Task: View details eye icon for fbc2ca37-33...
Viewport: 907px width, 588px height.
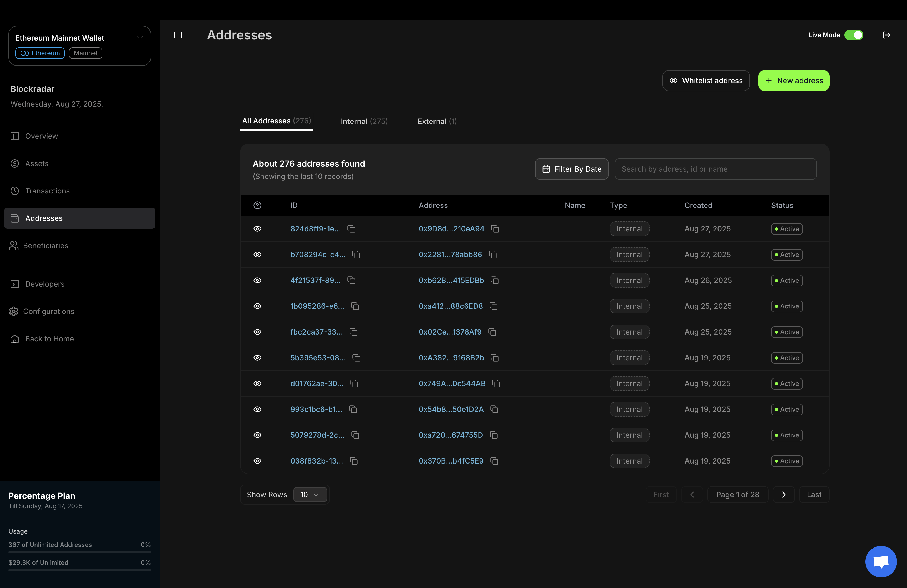Action: pyautogui.click(x=257, y=332)
